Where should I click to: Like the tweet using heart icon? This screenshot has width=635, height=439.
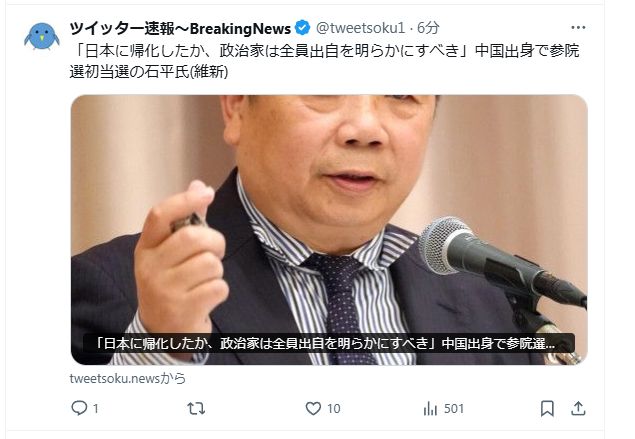pyautogui.click(x=313, y=408)
